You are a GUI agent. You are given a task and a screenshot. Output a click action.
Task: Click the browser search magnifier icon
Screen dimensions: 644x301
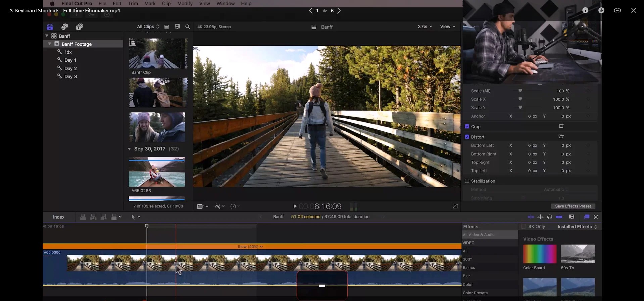(x=188, y=27)
